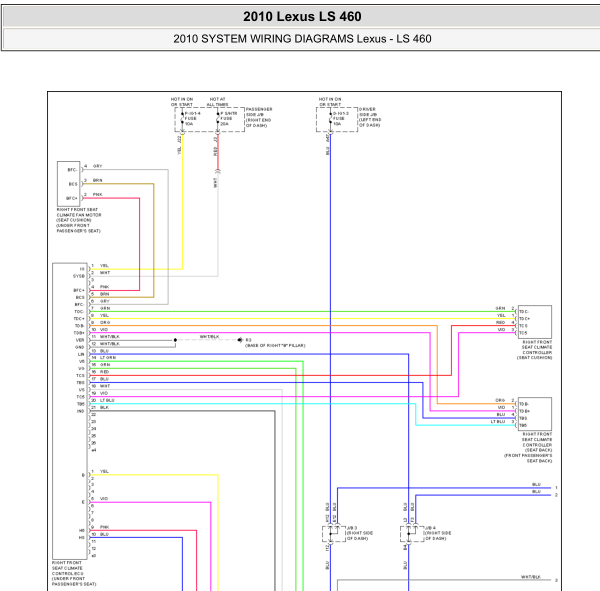This screenshot has height=591, width=600.
Task: Click the H6 pin label on the ECU
Action: 82,531
